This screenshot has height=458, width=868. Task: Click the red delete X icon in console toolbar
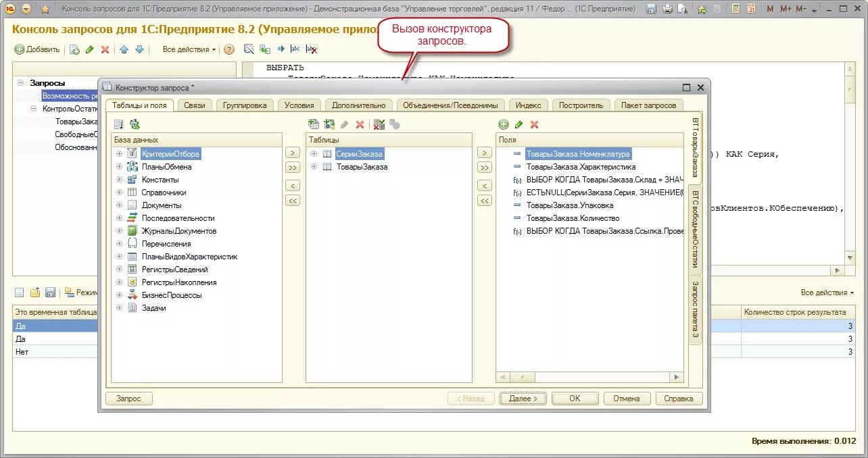coord(105,49)
